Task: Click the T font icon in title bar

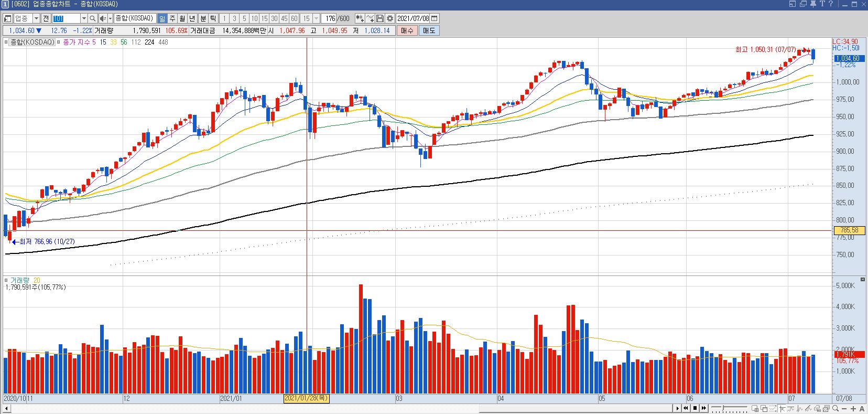Action: click(x=822, y=4)
